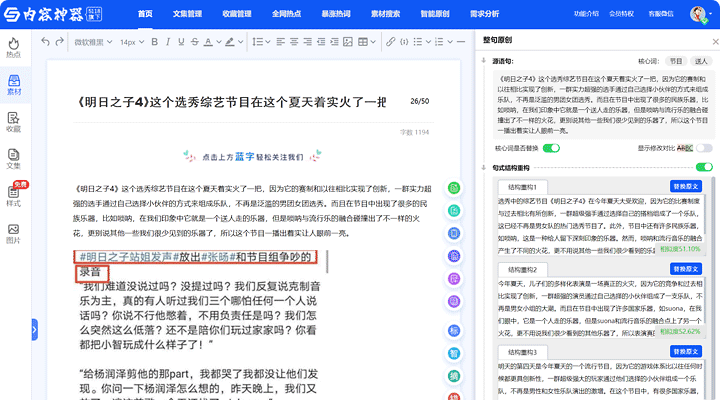Screen dimensions: 720x400
Task: Open the ordered list dropdown arrow
Action: 450,42
